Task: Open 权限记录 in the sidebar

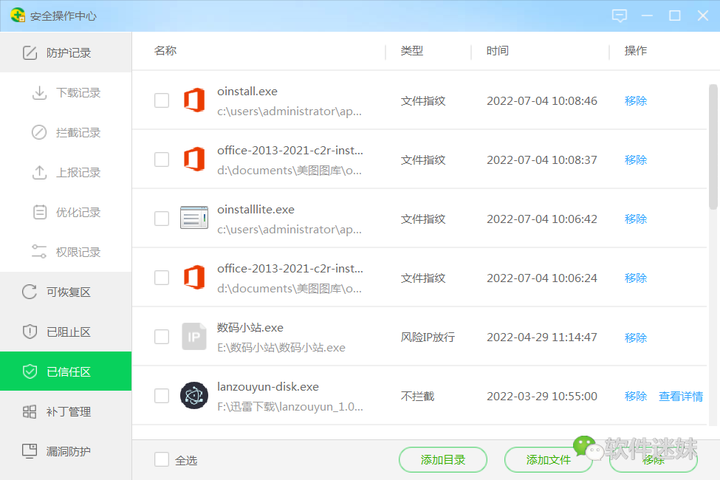Action: tap(66, 252)
